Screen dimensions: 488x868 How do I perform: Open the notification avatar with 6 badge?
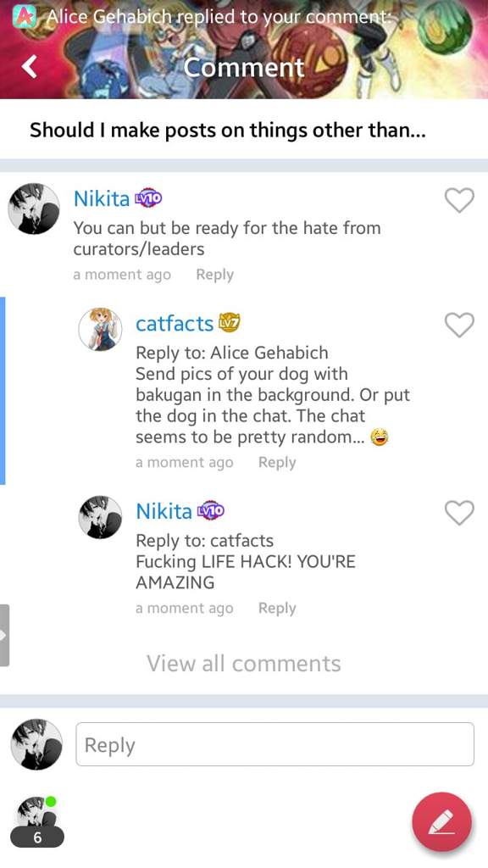point(36,821)
